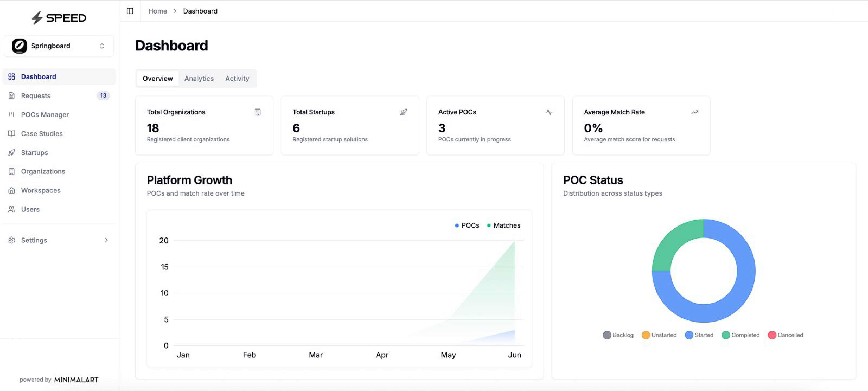The width and height of the screenshot is (868, 391).
Task: Click the Platform Growth heading
Action: click(189, 180)
